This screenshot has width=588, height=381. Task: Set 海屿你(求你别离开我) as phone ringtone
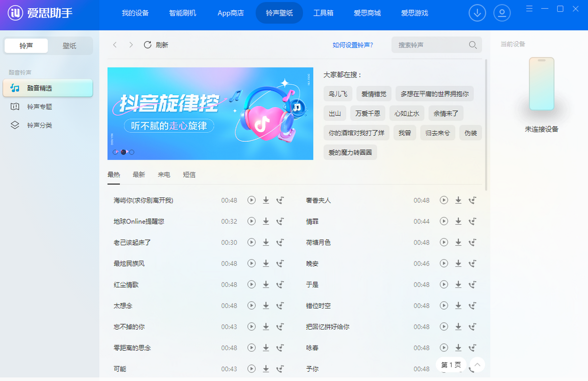[x=280, y=200]
